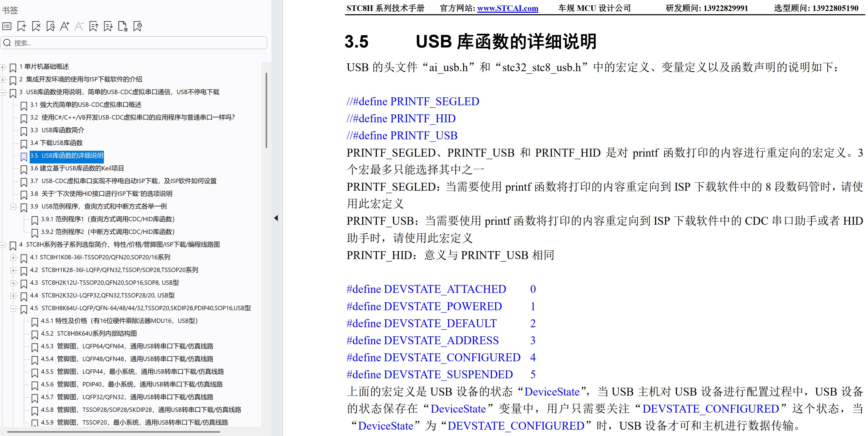Collapse section 4.5 STC8H8K64U

click(x=13, y=309)
